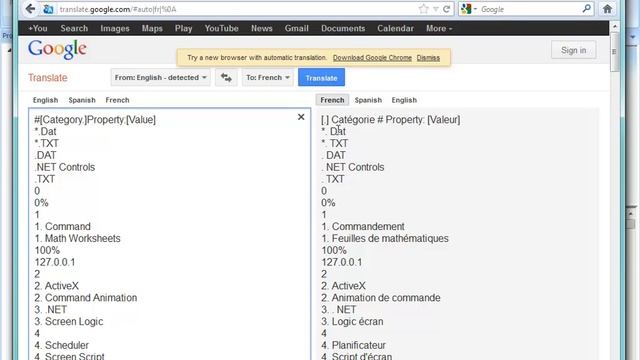Open address bar history dropdown arrow
The width and height of the screenshot is (640, 360).
(436, 9)
